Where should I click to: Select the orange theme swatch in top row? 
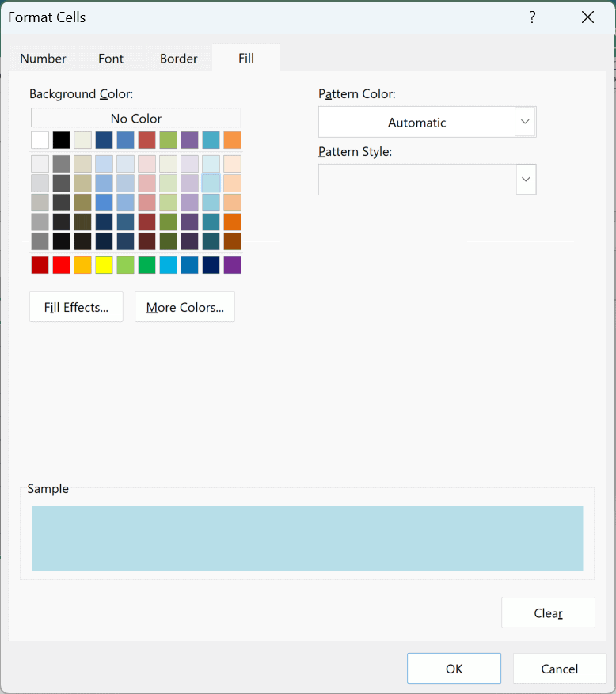click(x=232, y=140)
